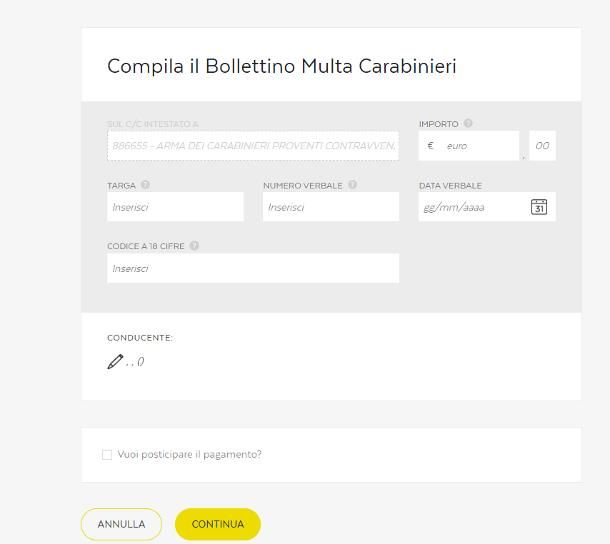Click the 'Vuoi posticipare il pagamento?' label

pos(190,455)
